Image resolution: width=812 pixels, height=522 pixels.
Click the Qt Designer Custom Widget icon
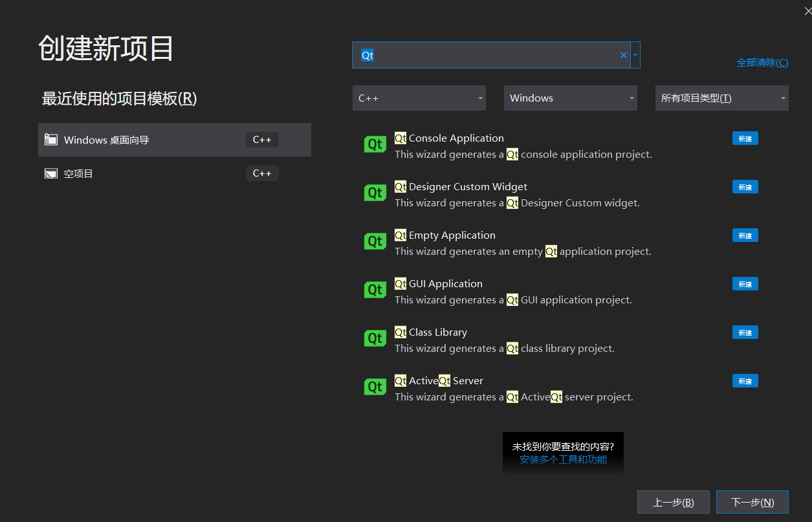tap(375, 193)
